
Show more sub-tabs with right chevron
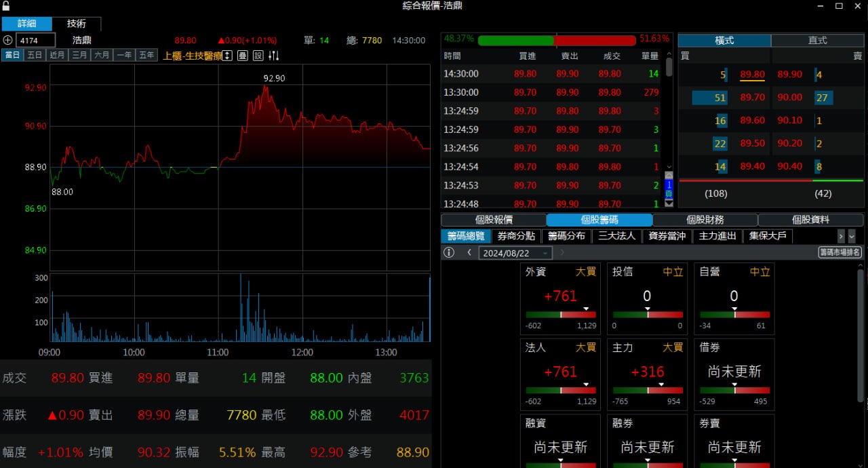[841, 236]
